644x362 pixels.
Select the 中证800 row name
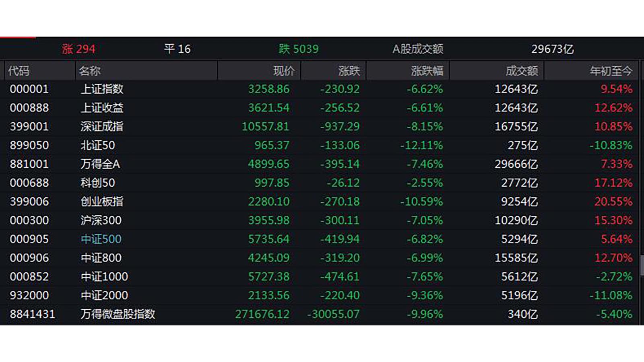click(x=101, y=258)
